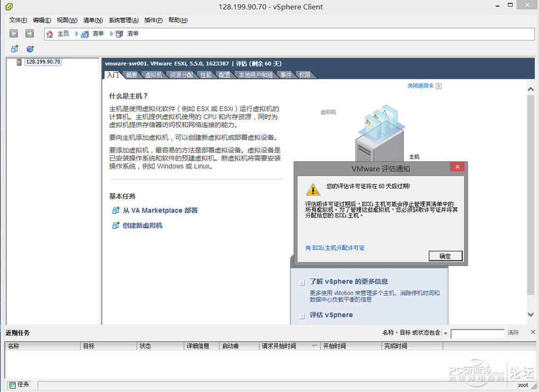Click the second 清单 breadcrumb icon

(x=119, y=34)
